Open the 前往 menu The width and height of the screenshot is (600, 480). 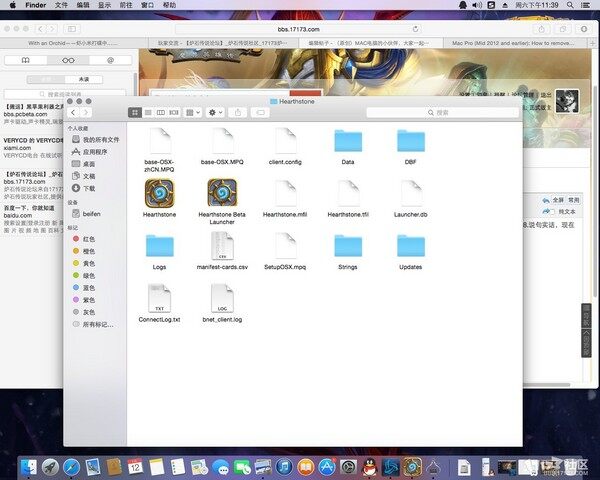click(126, 5)
